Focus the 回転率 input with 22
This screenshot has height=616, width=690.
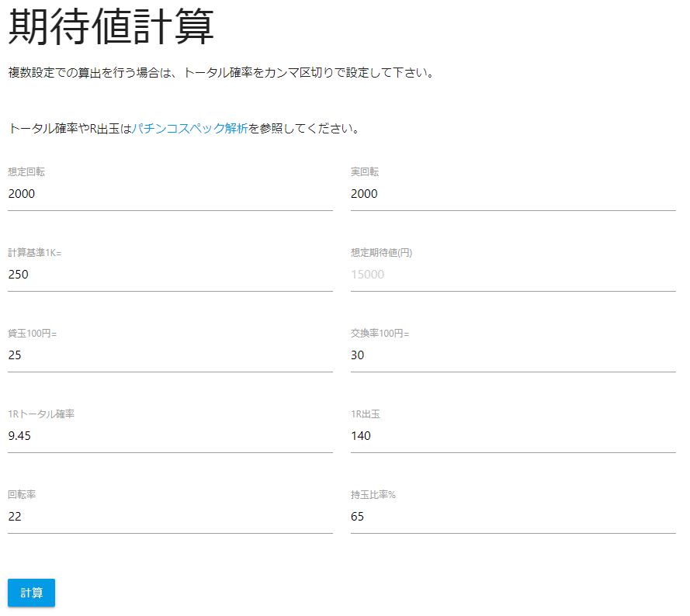click(170, 517)
